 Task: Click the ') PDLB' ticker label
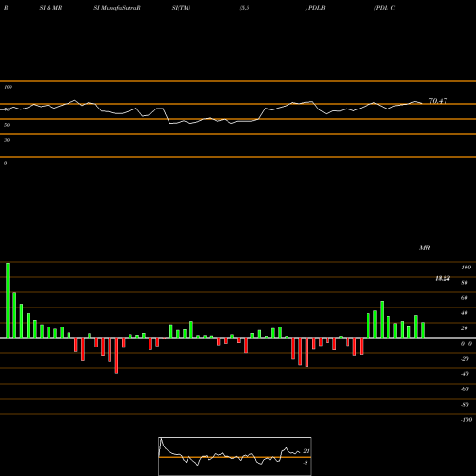(315, 8)
